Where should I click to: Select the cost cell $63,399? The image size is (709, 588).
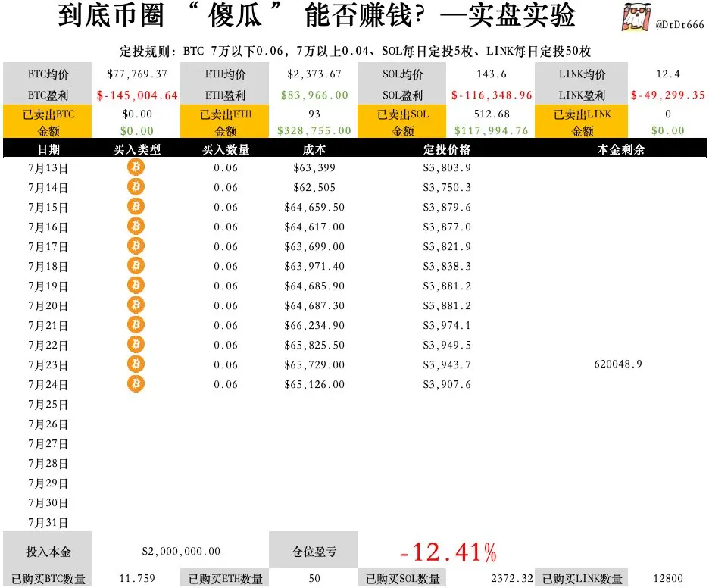click(314, 167)
